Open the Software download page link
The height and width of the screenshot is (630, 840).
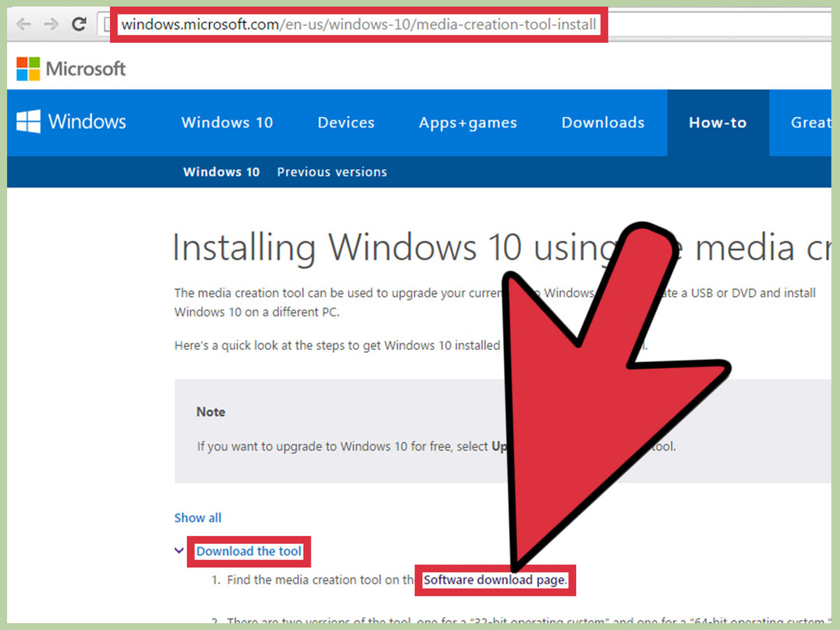click(495, 580)
